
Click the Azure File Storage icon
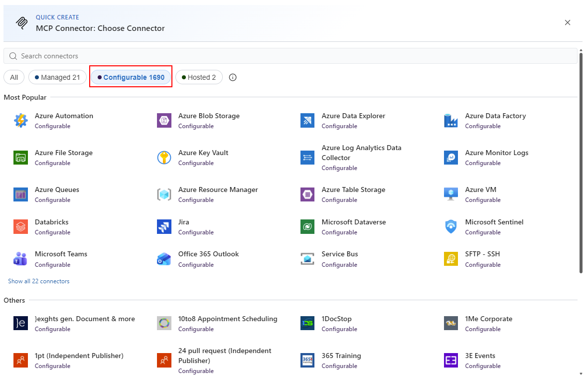click(20, 158)
